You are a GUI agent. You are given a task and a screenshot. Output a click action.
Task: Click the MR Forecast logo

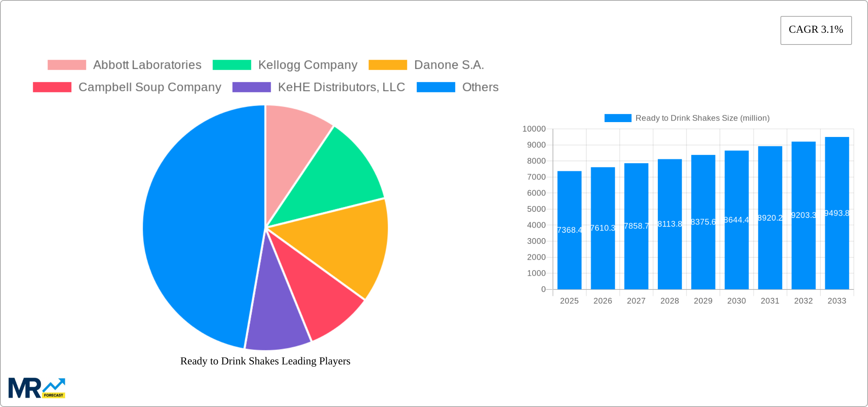37,388
